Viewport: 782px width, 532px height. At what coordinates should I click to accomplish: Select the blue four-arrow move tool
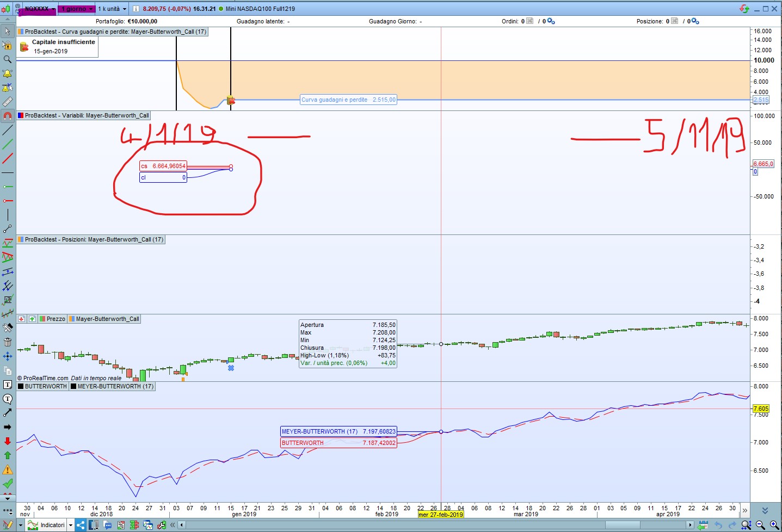point(8,356)
